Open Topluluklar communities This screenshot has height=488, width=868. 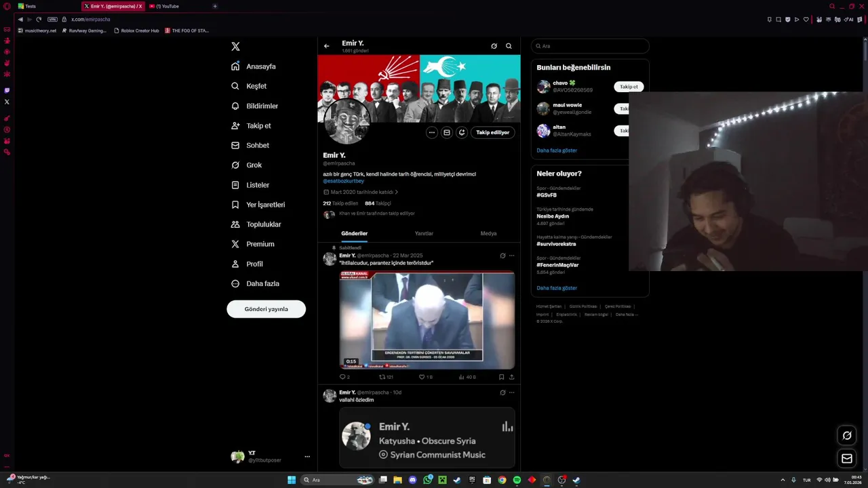256,224
